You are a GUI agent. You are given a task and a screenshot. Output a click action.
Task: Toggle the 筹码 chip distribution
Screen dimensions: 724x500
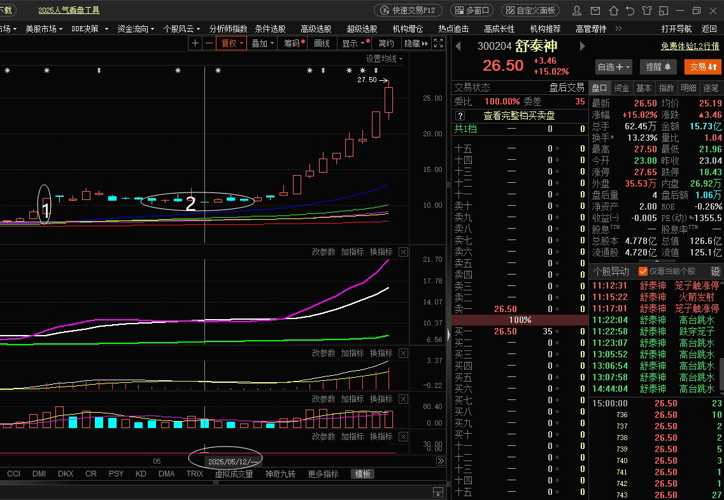click(294, 43)
